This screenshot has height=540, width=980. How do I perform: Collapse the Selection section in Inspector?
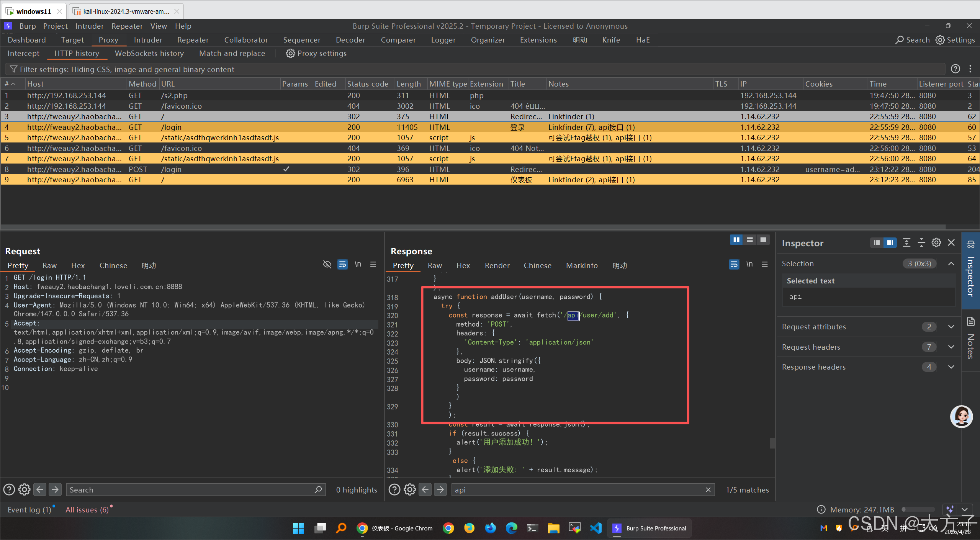coord(951,263)
